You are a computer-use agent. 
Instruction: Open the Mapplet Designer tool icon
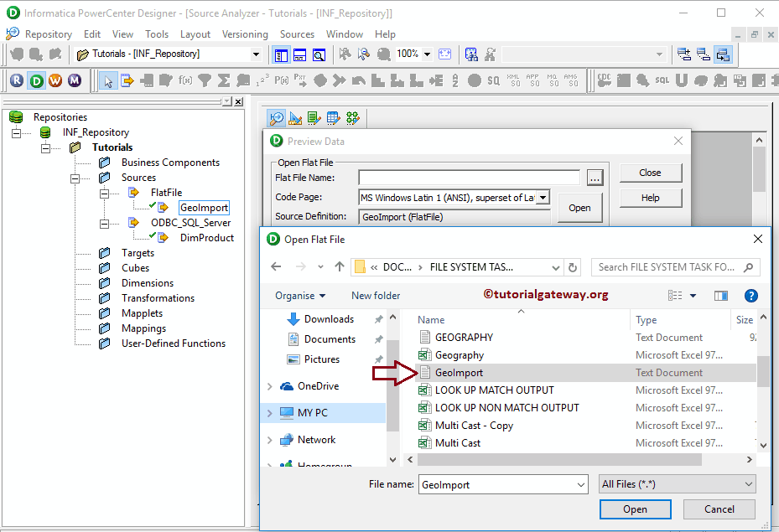click(x=334, y=118)
